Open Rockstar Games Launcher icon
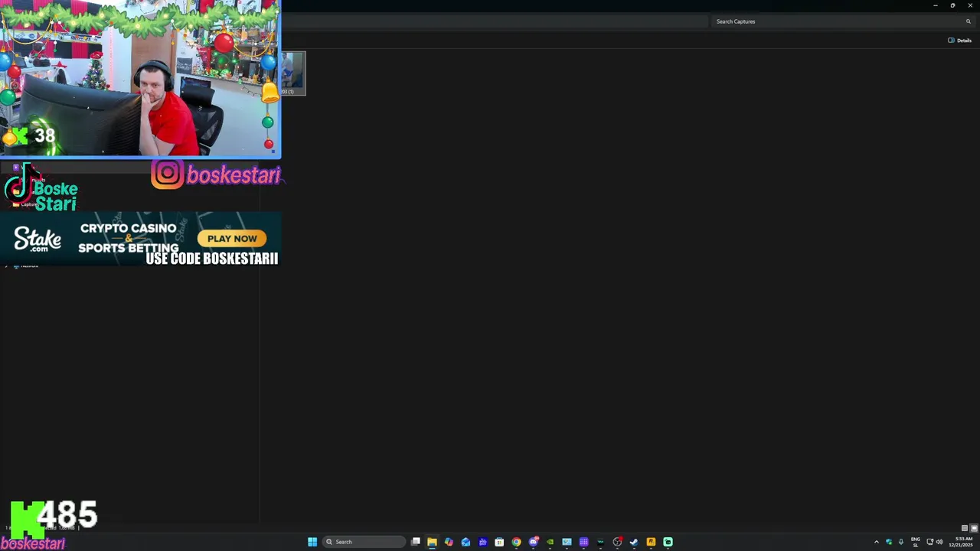980x551 pixels. pos(651,542)
